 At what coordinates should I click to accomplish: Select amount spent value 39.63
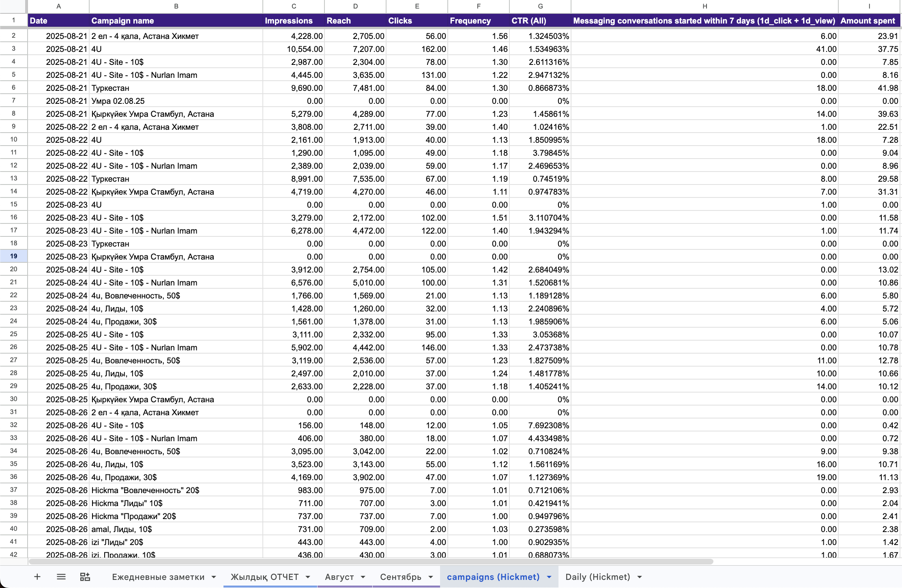tap(869, 114)
